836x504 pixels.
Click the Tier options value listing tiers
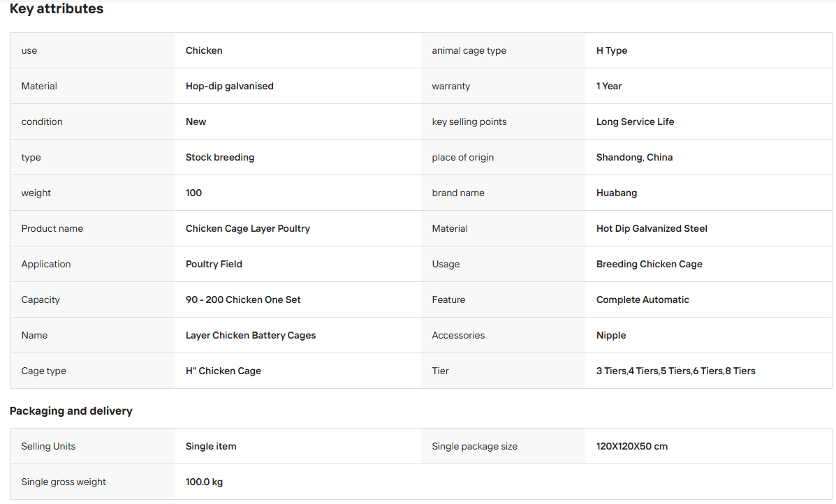tap(675, 371)
